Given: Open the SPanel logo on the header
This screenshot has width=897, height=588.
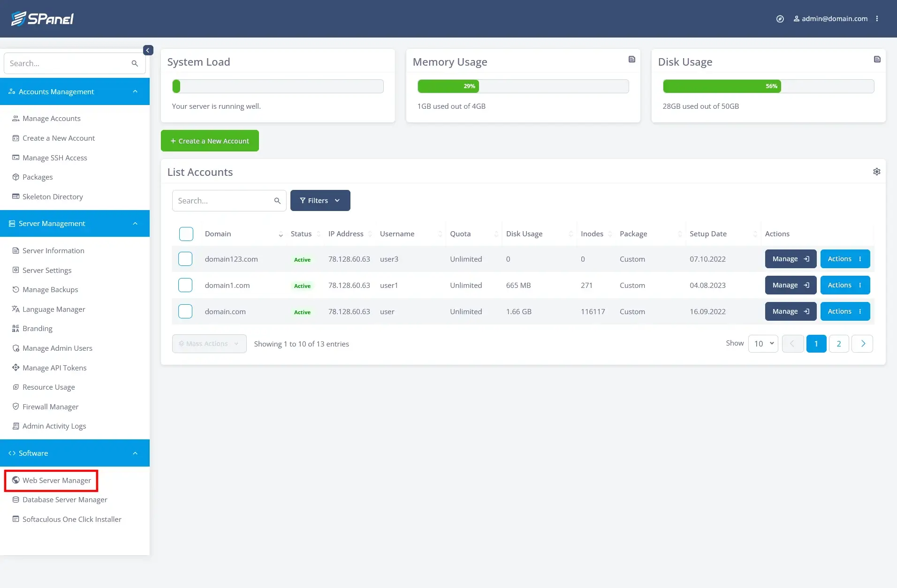Looking at the screenshot, I should 43,18.
